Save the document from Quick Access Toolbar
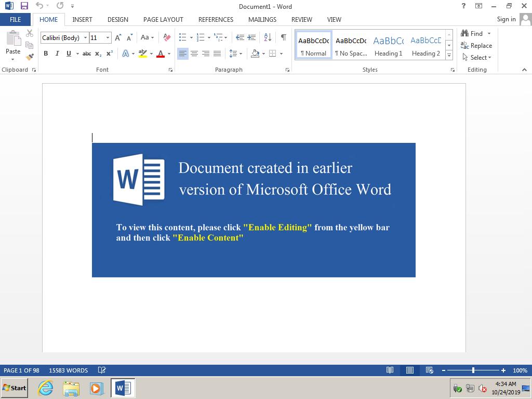 coord(24,6)
